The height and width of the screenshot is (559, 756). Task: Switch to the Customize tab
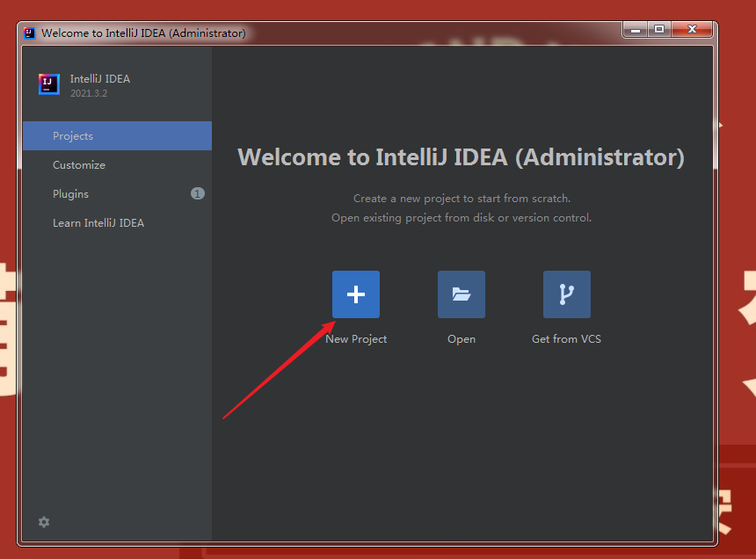[x=117, y=165]
